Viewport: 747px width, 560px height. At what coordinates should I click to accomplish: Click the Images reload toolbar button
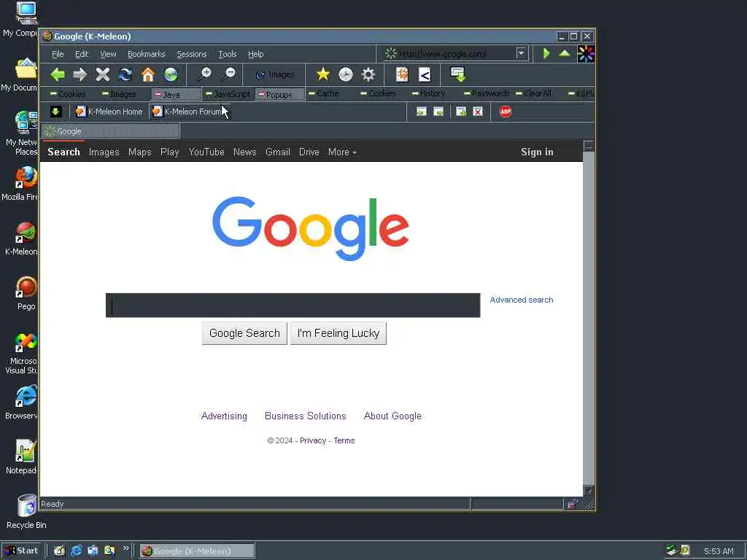(x=274, y=75)
